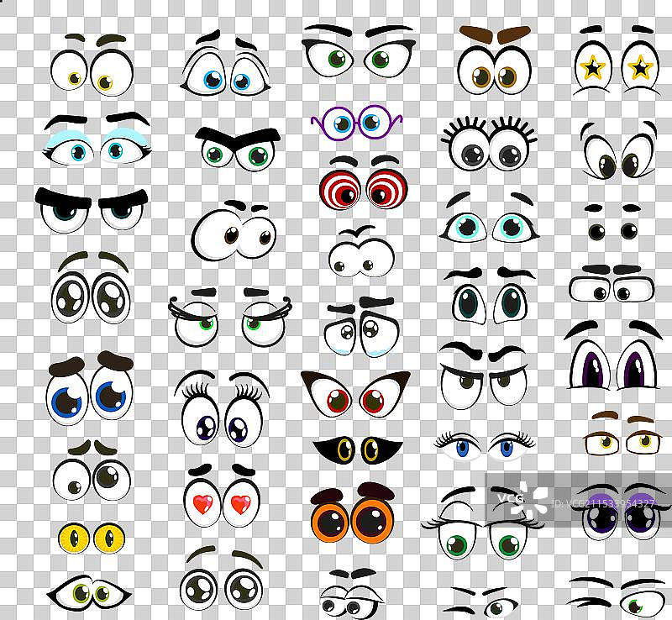Click the large orange eyes
This screenshot has height=620, width=672.
coord(351,514)
